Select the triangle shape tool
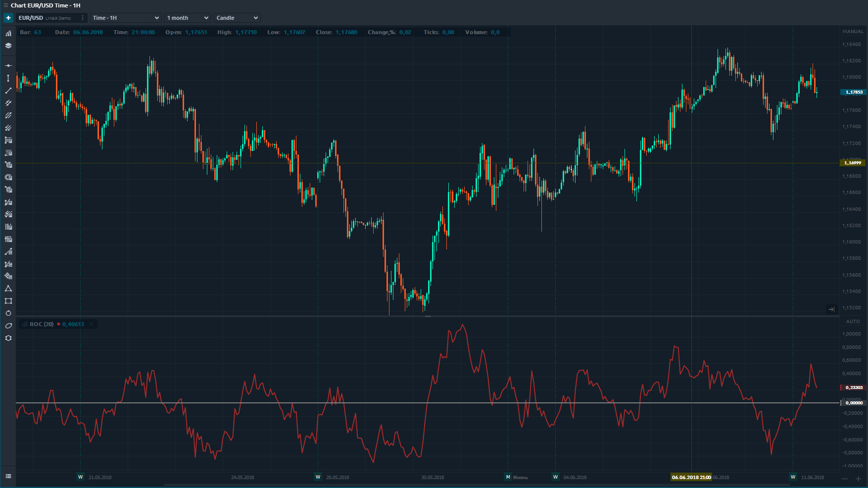 [8, 289]
